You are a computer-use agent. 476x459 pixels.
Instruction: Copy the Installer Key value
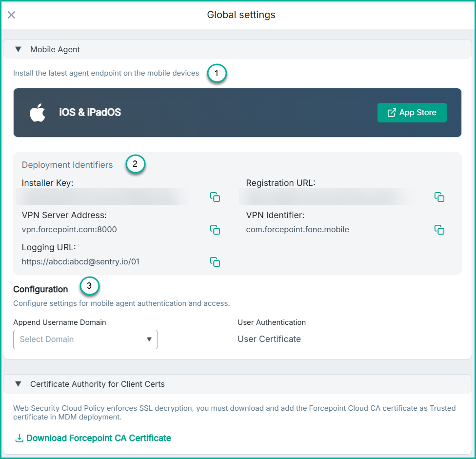click(215, 197)
